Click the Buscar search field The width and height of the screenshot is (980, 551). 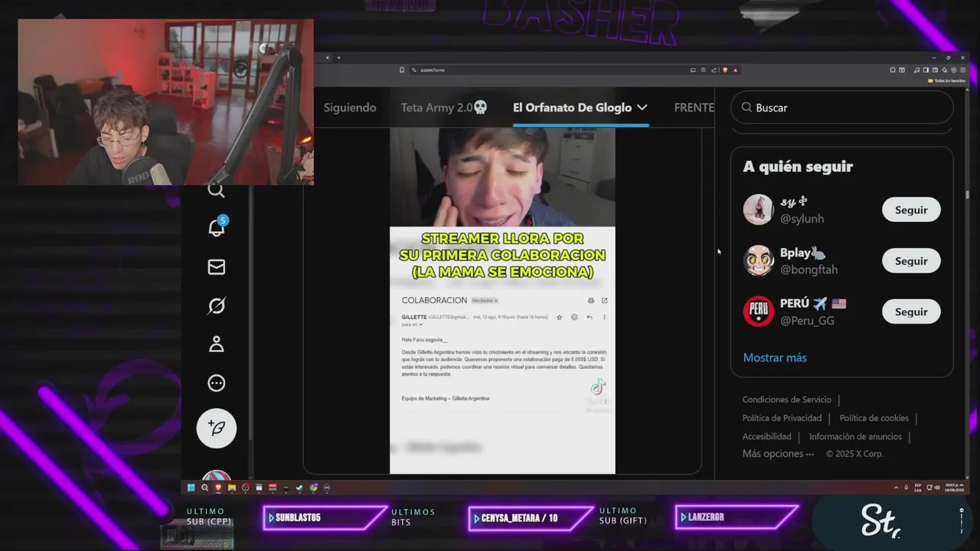point(841,108)
